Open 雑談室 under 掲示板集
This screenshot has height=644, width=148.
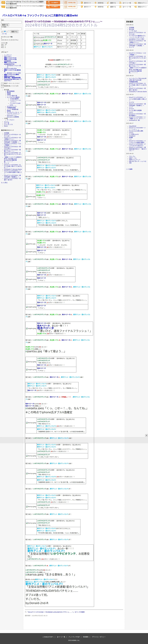[x=9, y=93]
